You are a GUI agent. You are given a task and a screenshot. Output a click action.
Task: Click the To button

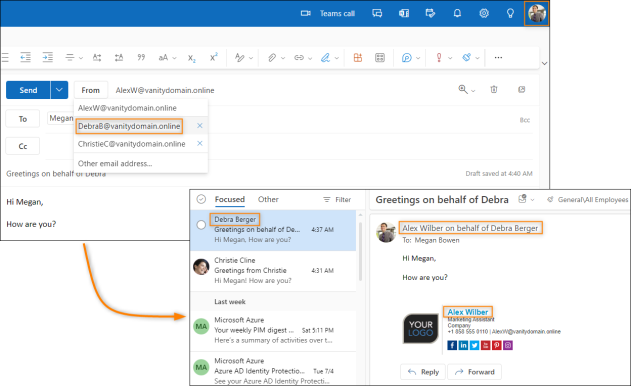(x=23, y=119)
